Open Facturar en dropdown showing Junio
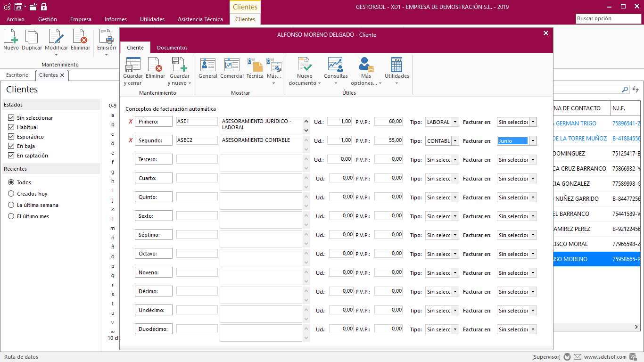 [x=533, y=141]
